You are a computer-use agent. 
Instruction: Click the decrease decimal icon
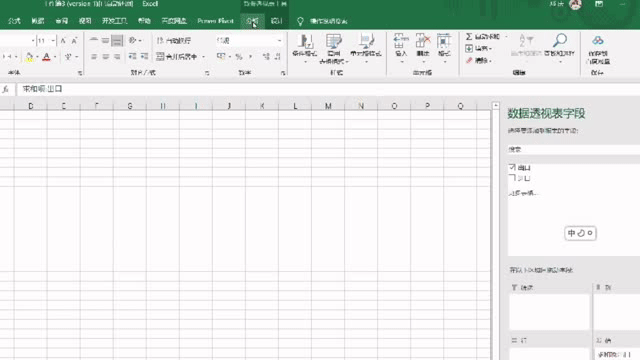pyautogui.click(x=278, y=56)
